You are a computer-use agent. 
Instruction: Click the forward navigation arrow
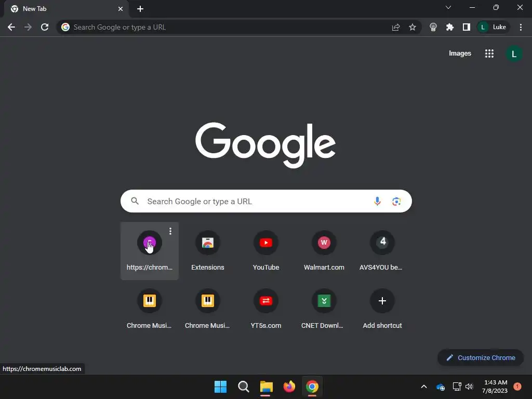pyautogui.click(x=28, y=27)
